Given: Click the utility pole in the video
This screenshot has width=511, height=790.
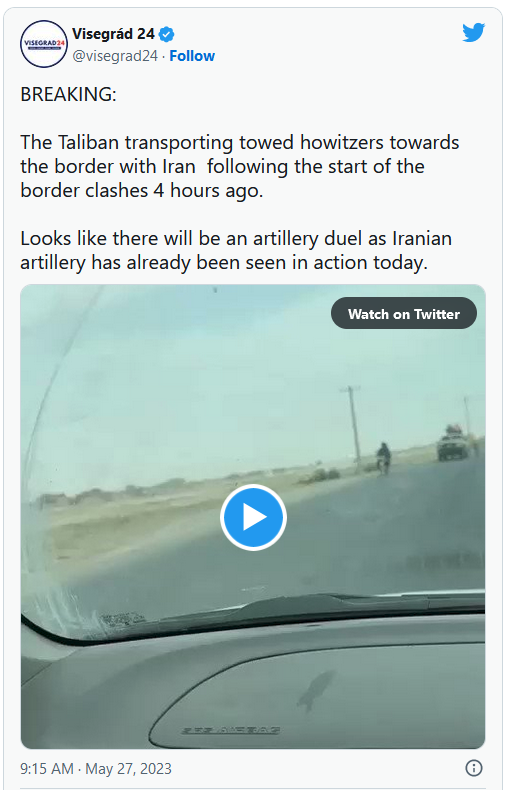Looking at the screenshot, I should [353, 423].
